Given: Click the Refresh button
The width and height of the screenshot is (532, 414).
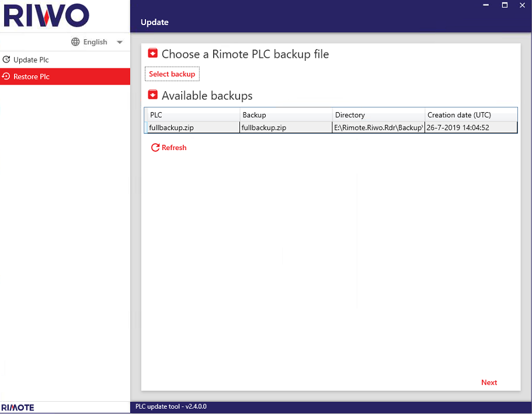Looking at the screenshot, I should point(169,148).
